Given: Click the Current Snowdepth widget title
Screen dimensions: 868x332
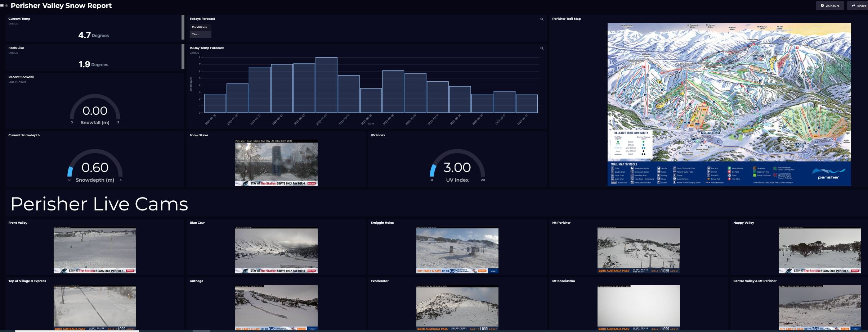Looking at the screenshot, I should pos(24,135).
